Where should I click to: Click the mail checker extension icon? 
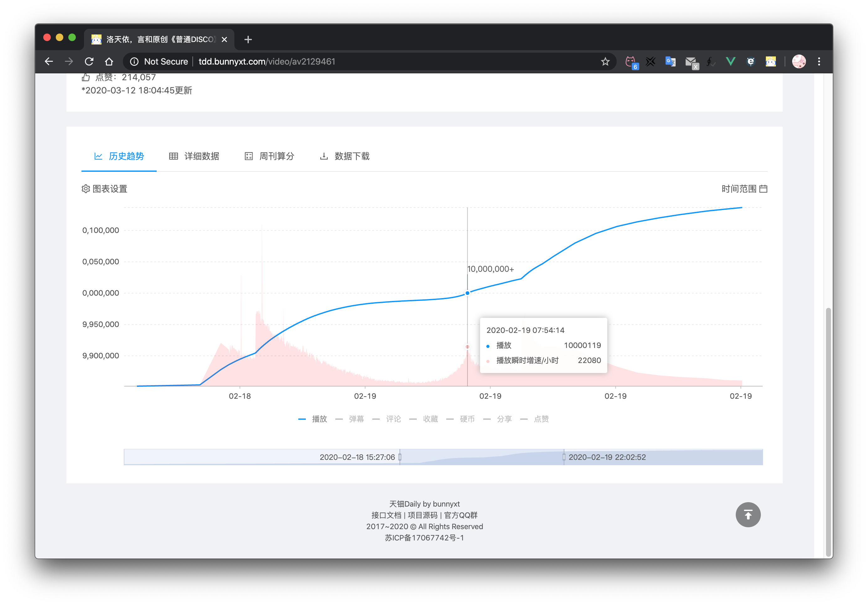click(691, 62)
